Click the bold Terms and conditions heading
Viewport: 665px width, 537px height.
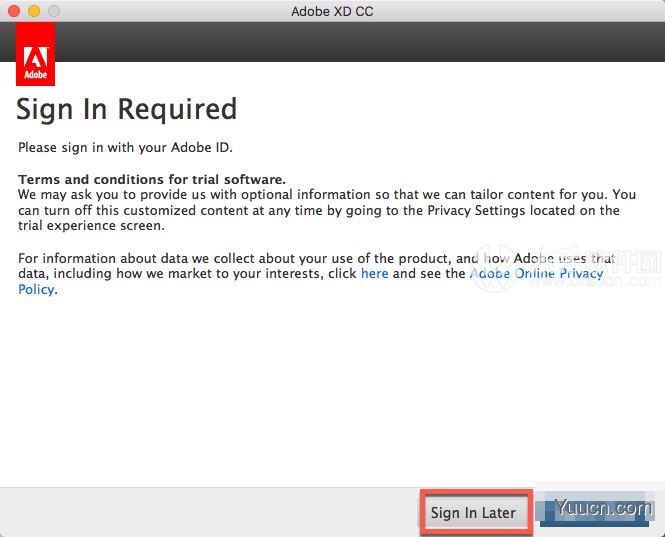[x=152, y=179]
